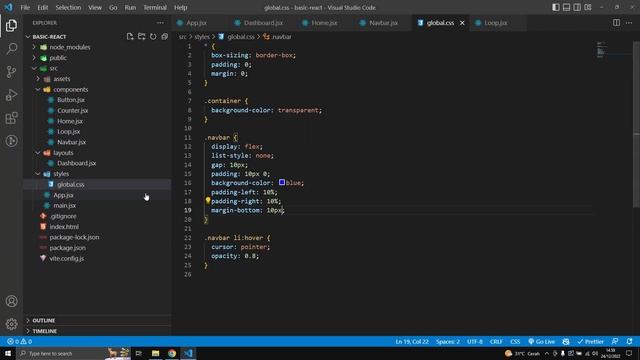
Task: Open the Explorer view in activity bar
Action: coord(11,26)
